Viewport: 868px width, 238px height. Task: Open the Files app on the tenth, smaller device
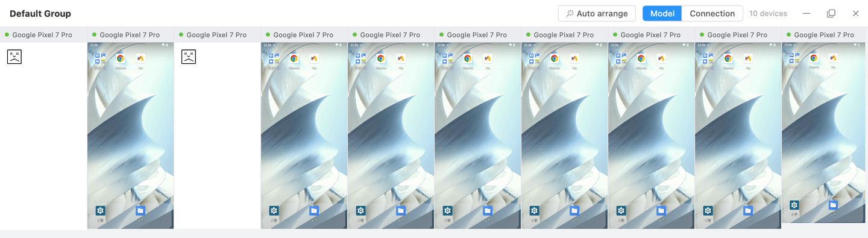(x=832, y=205)
